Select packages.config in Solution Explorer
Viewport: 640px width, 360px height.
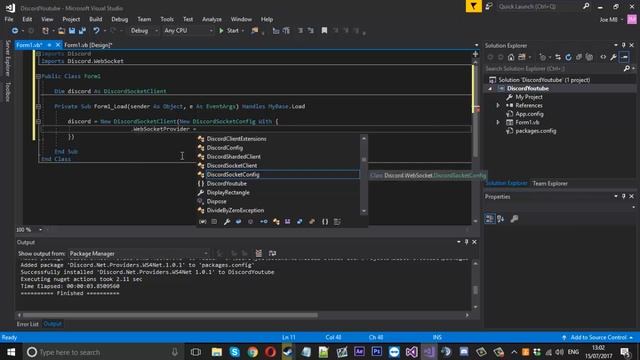536,131
